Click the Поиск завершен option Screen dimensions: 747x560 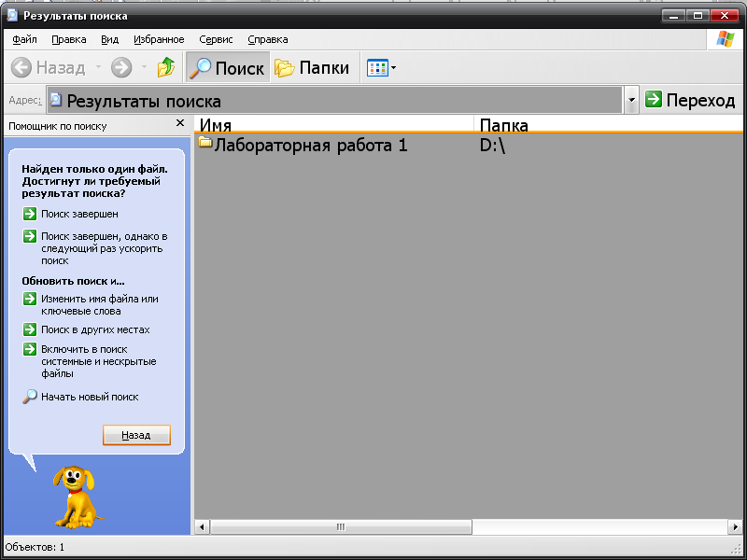point(79,215)
